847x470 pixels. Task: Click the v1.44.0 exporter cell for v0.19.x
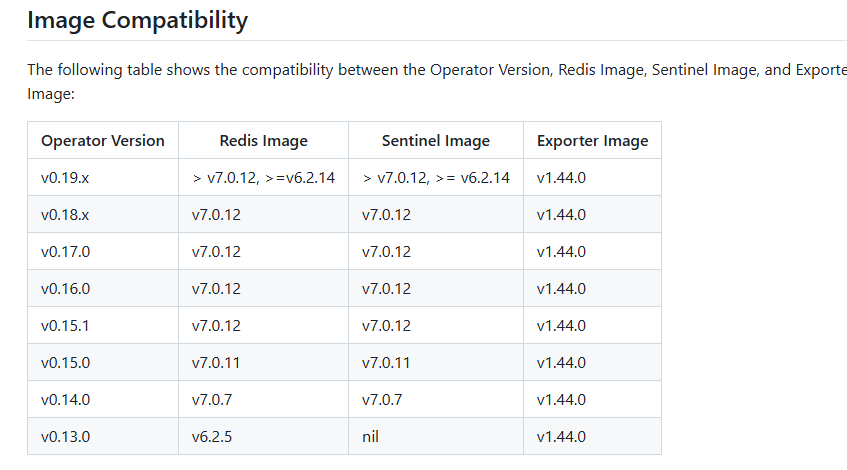pos(593,177)
